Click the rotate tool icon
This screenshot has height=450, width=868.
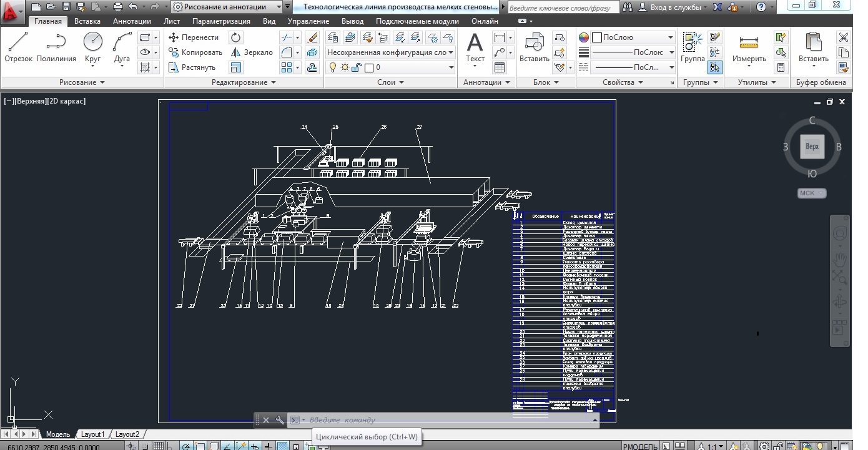tap(235, 37)
